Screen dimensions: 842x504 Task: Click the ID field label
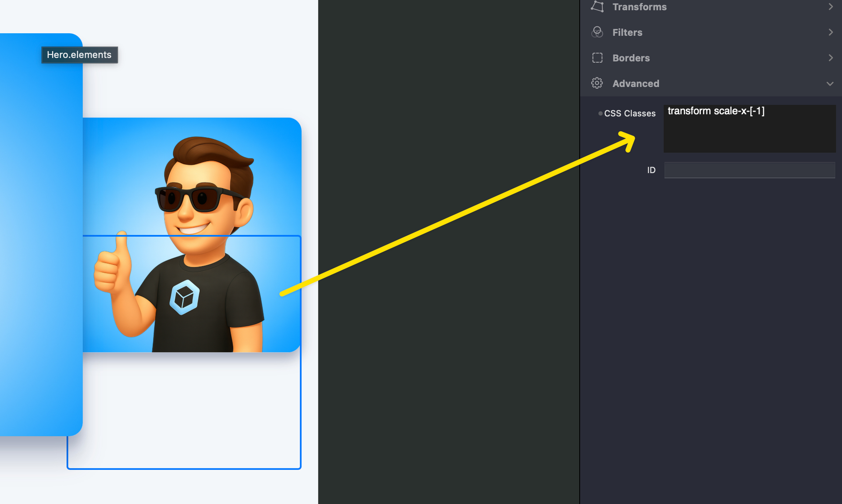coord(651,170)
